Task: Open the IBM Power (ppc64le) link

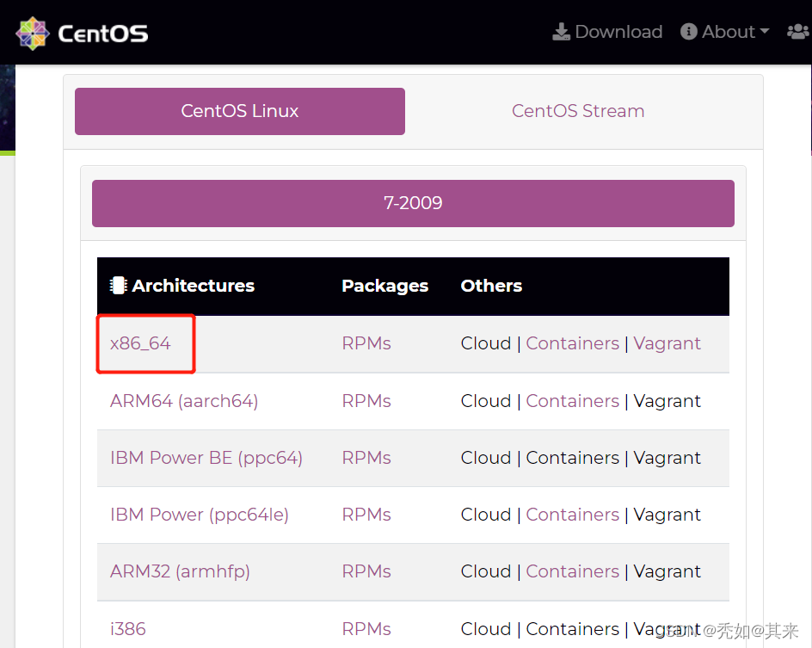Action: tap(200, 515)
